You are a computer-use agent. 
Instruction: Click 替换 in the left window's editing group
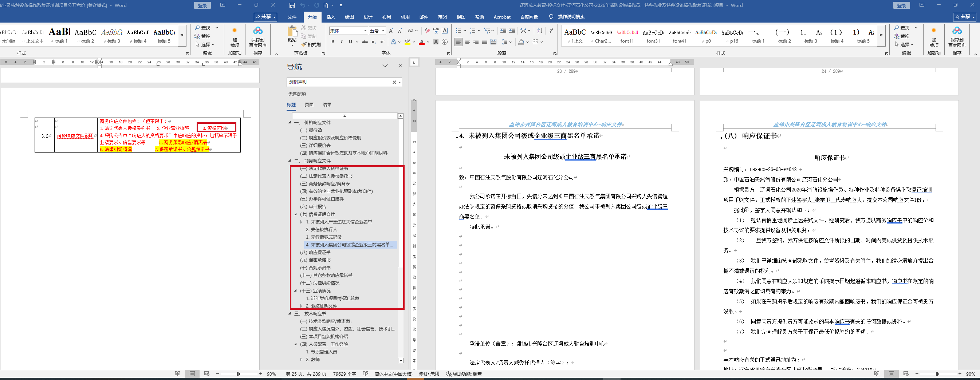202,36
